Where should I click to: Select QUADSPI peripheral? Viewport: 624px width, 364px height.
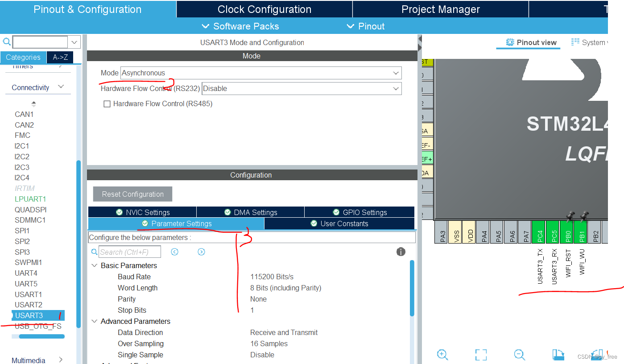coord(30,210)
